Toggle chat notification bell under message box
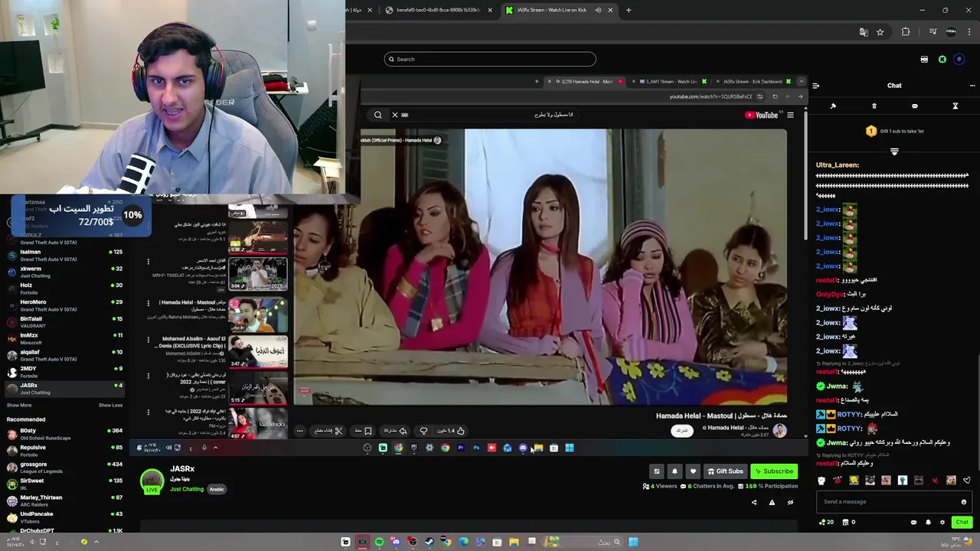This screenshot has width=980, height=551. click(x=928, y=522)
